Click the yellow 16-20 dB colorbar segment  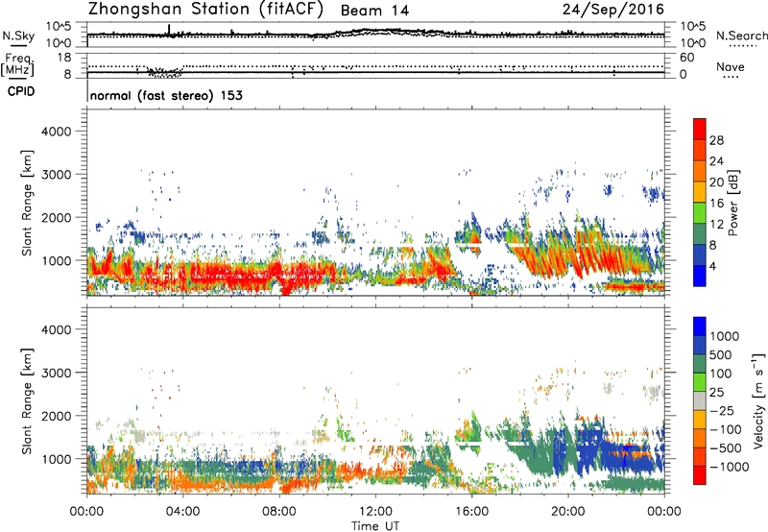pyautogui.click(x=700, y=192)
